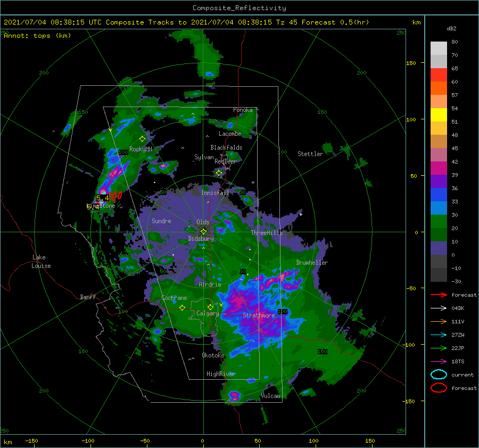This screenshot has width=479, height=448.
Task: Click the 'Lake Louise' label
Action: [x=42, y=262]
